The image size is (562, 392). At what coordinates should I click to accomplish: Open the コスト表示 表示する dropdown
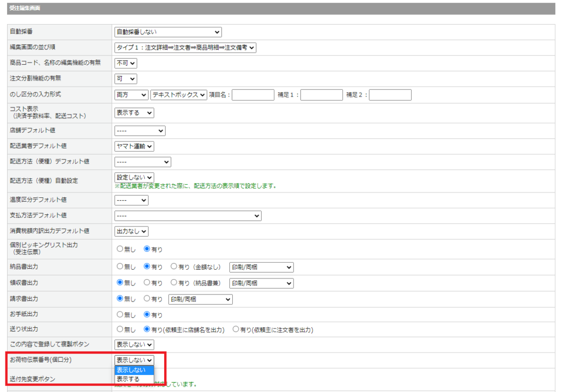tap(134, 113)
